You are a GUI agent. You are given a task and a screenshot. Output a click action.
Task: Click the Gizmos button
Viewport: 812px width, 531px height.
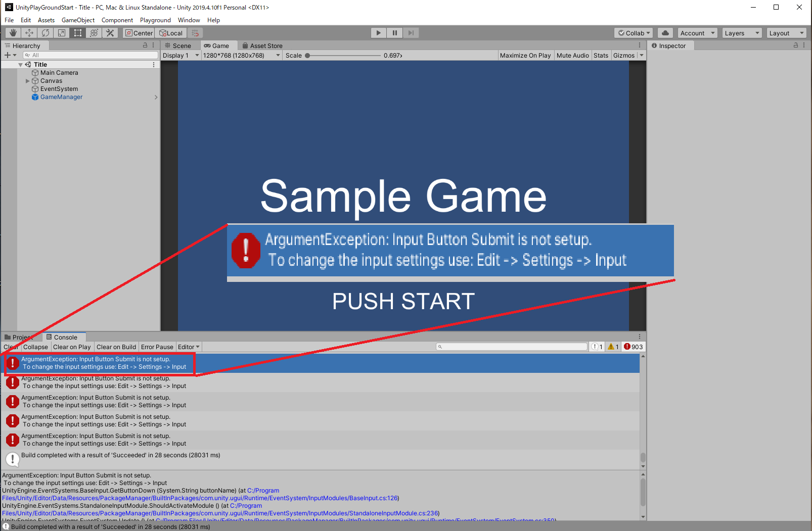624,55
